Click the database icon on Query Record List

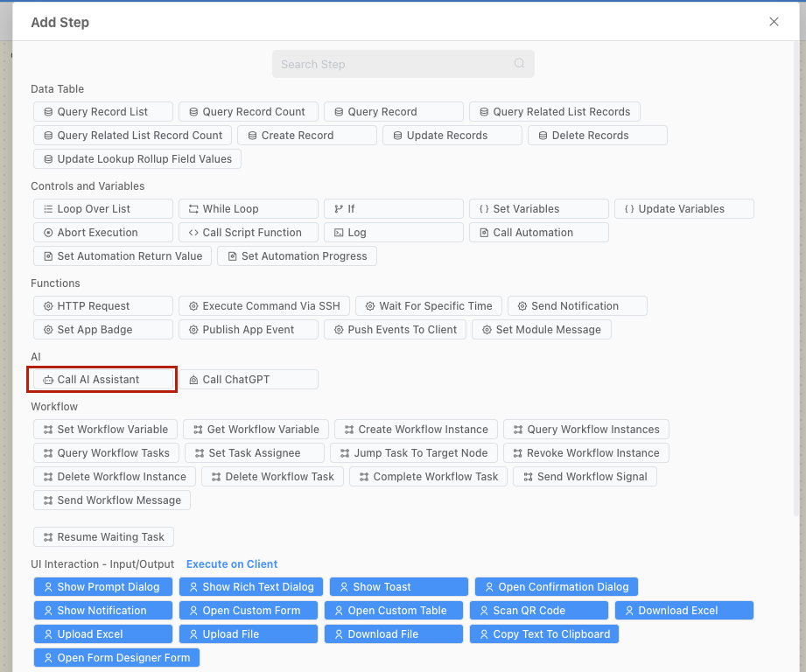pos(48,112)
